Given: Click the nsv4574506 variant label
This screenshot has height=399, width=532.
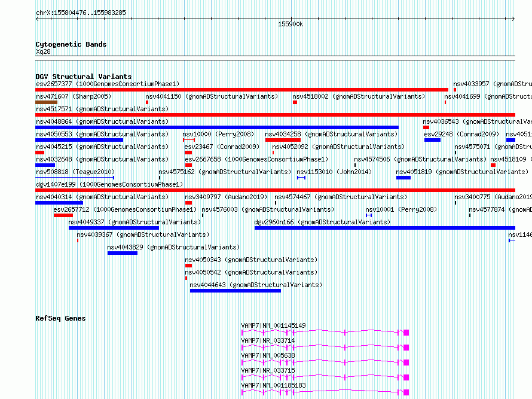Looking at the screenshot, I should [420, 159].
